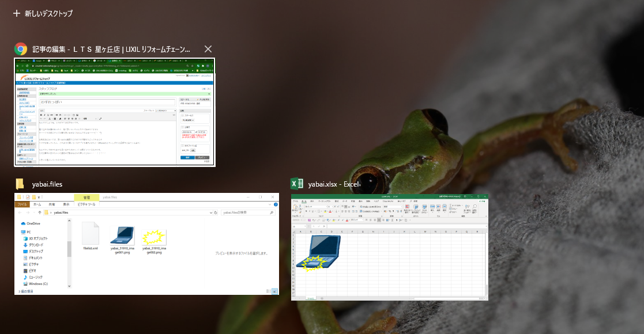
Task: Click the folder icon beside yabai.files title
Action: click(x=20, y=184)
